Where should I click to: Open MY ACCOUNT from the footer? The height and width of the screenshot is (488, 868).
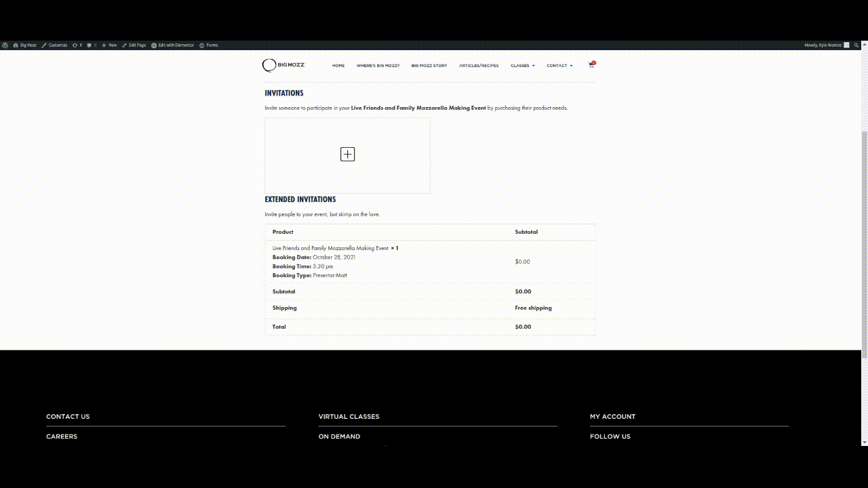coord(612,416)
